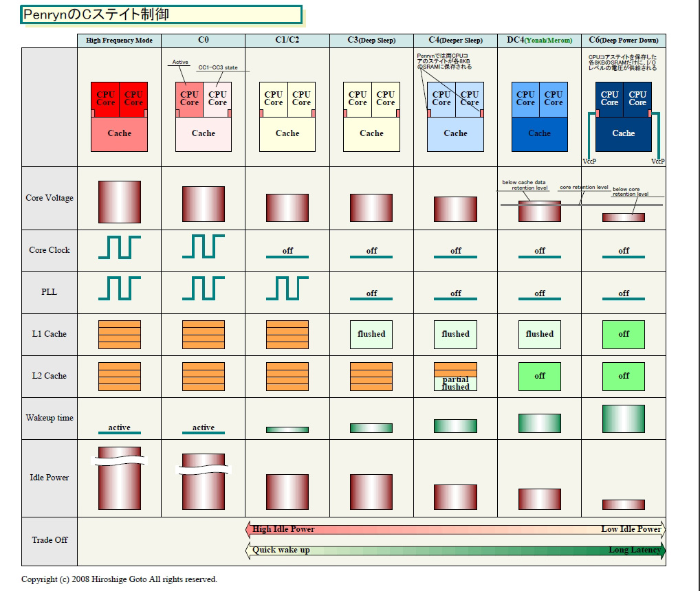Click the PLL waveform in the C1/C2 column

coord(287,288)
